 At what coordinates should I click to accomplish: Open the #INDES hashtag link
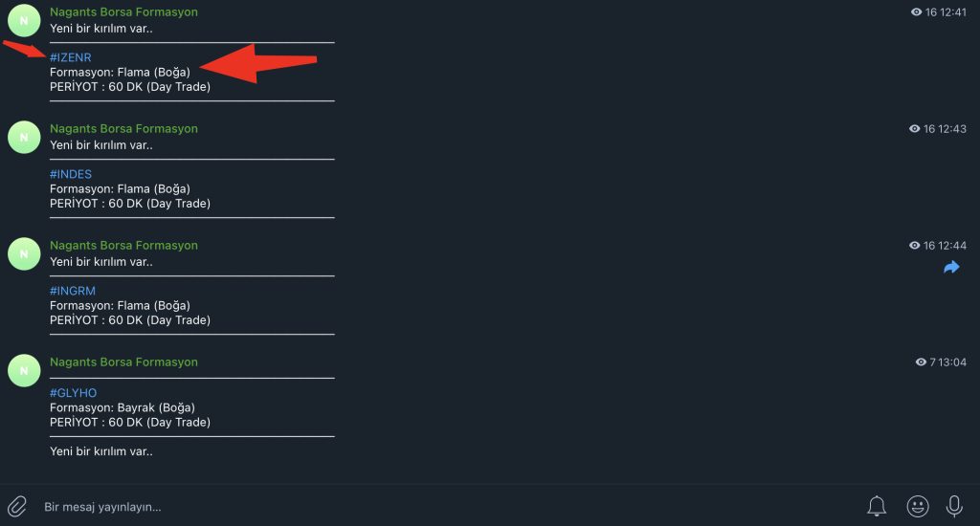point(71,174)
